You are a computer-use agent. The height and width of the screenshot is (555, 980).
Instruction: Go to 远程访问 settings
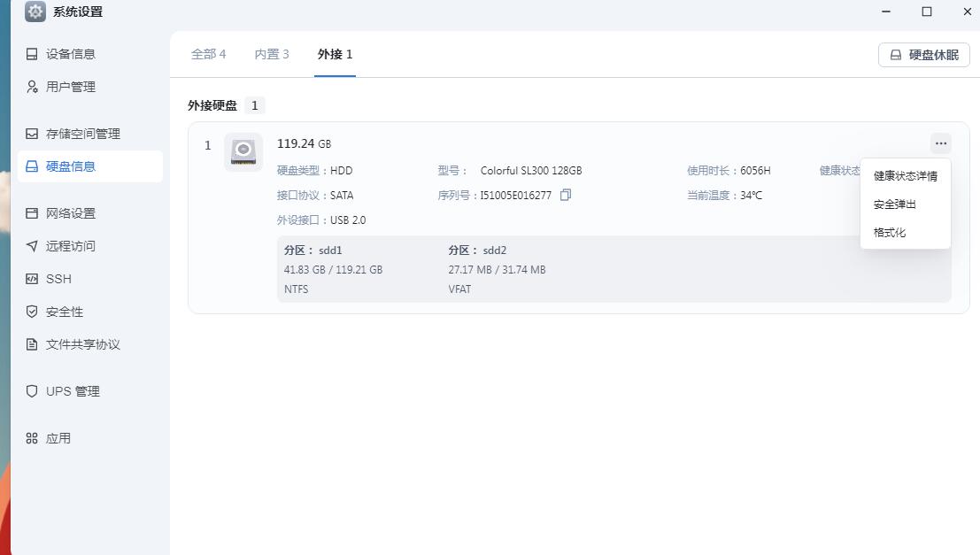pyautogui.click(x=90, y=246)
